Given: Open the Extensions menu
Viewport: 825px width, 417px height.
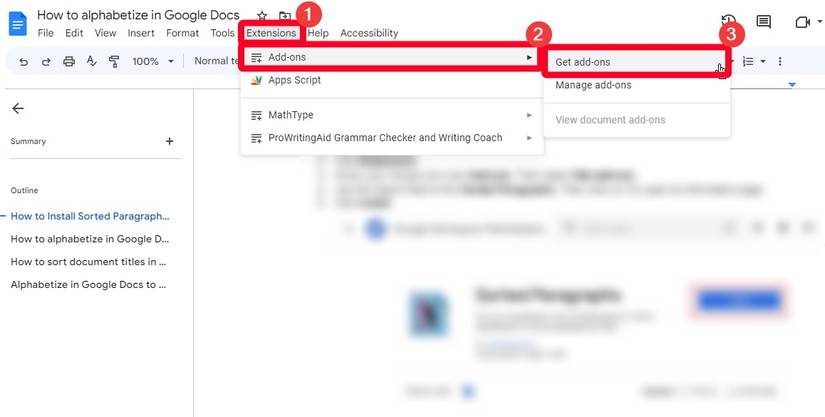Looking at the screenshot, I should [x=271, y=33].
